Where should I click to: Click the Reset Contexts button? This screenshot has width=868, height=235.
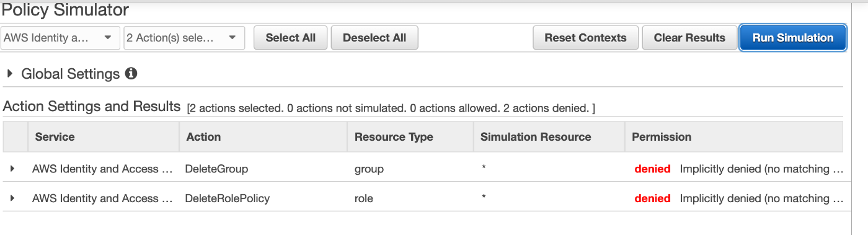(x=585, y=38)
